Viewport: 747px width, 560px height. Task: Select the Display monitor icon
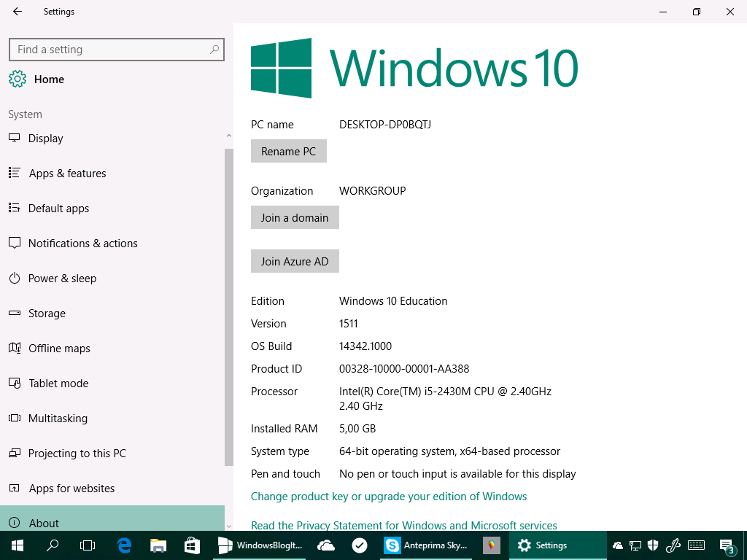point(15,138)
